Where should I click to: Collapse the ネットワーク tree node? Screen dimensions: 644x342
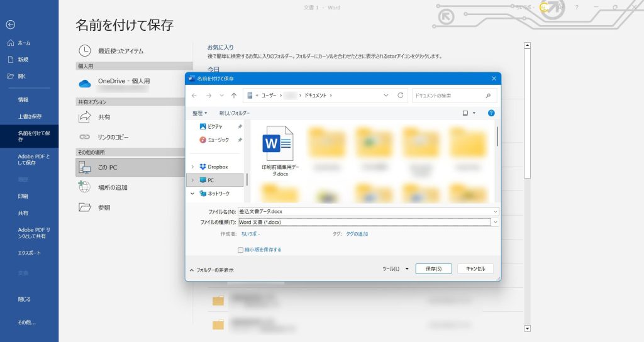(x=192, y=194)
